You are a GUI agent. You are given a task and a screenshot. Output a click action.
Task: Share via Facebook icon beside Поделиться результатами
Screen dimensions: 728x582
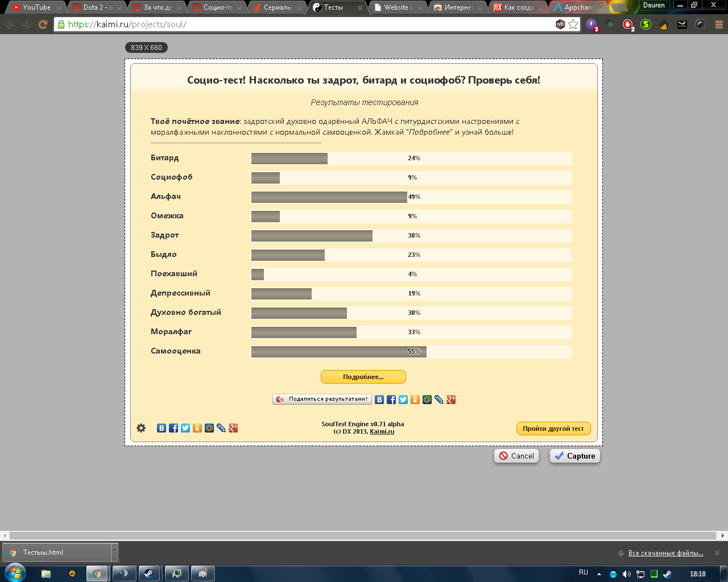(x=391, y=400)
